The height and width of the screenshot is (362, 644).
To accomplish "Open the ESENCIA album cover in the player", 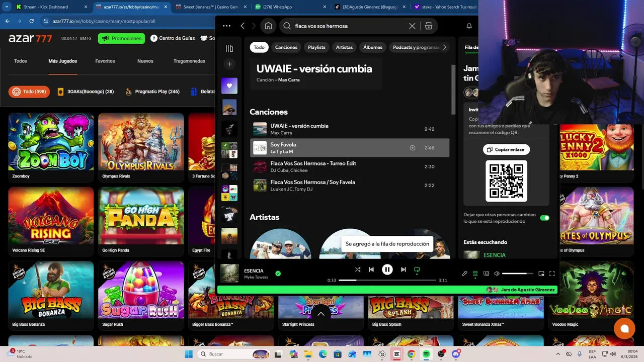I will (x=229, y=274).
